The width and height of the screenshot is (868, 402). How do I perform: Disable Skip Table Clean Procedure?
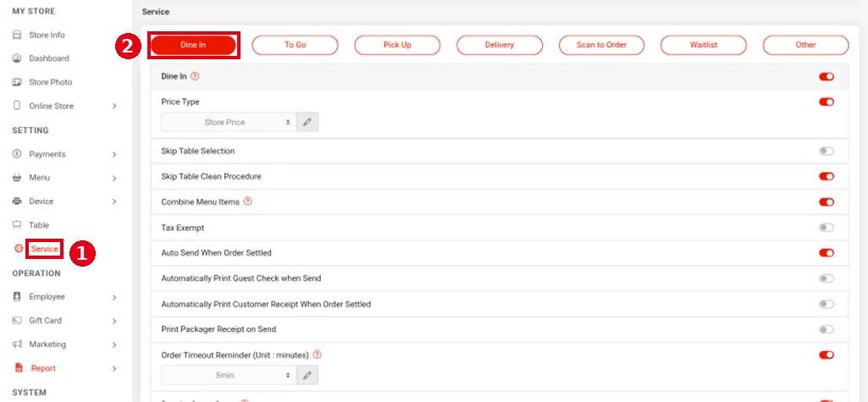point(827,176)
